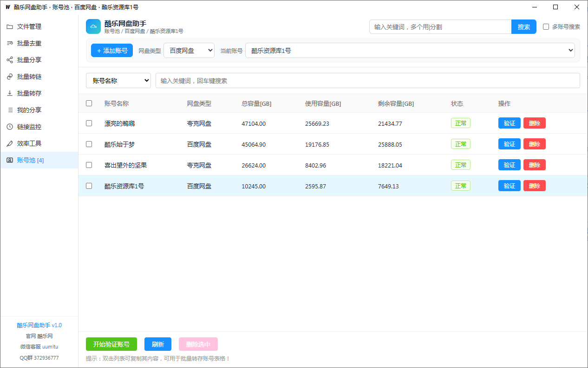Click the 账号名称 column header

tap(117, 104)
